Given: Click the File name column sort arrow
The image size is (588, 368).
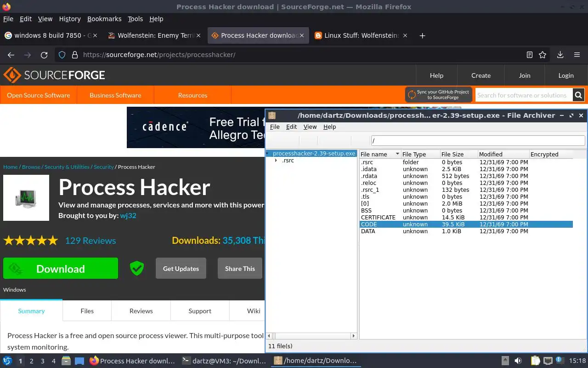Looking at the screenshot, I should pos(396,155).
